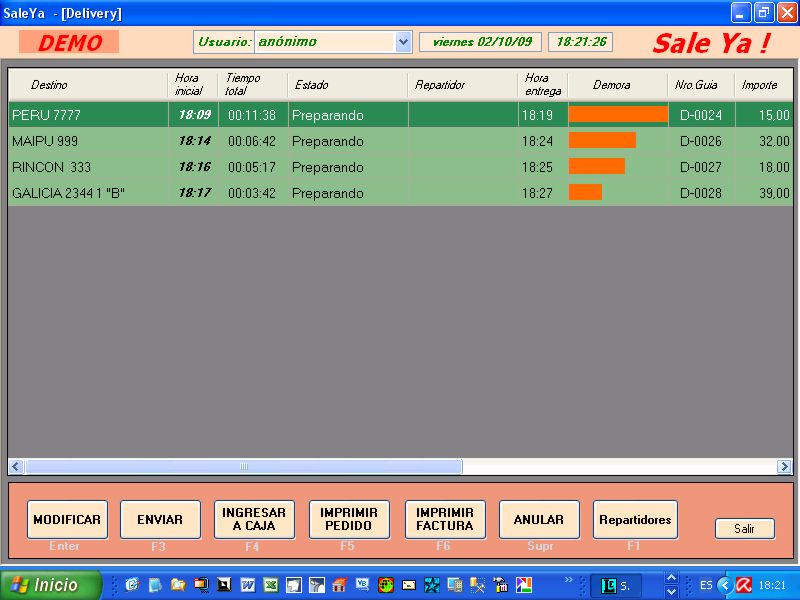Open the Picasa-style colorful icon in quick launch
Image resolution: width=800 pixels, height=600 pixels.
coord(524,584)
